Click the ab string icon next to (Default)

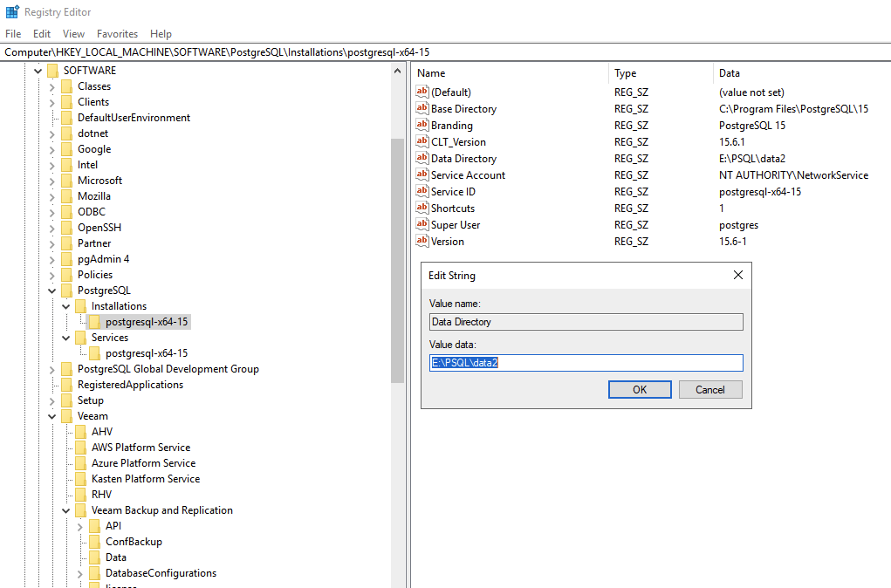click(423, 92)
